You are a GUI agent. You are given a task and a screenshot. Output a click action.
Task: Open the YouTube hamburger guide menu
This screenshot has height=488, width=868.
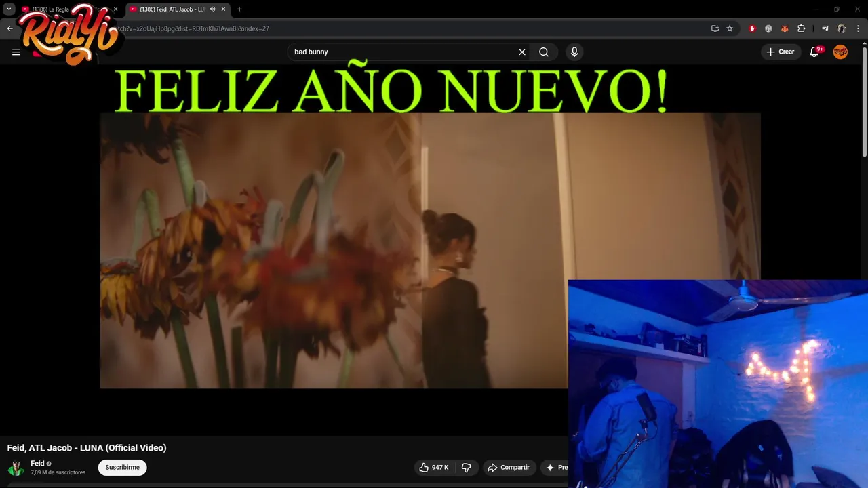(x=16, y=52)
